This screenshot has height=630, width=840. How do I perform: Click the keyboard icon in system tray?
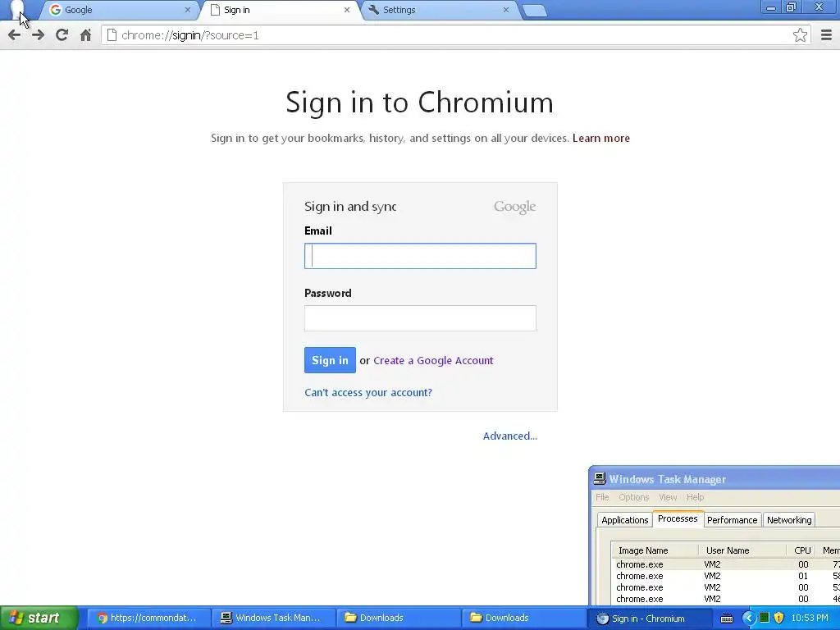click(x=727, y=619)
